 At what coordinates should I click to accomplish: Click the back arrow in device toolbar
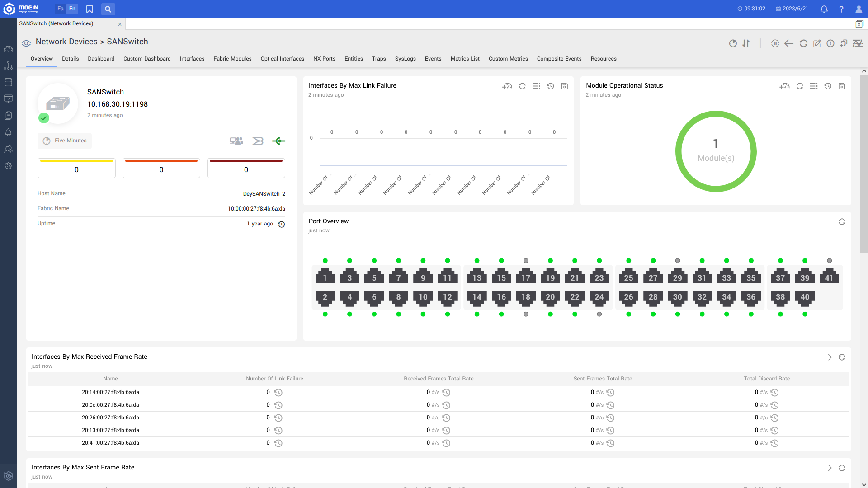coord(789,43)
